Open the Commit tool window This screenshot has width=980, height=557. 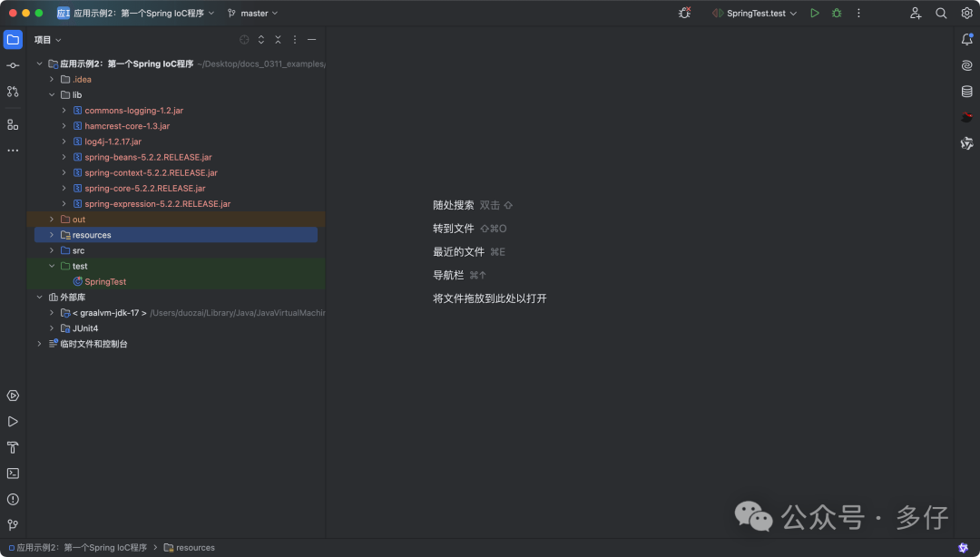(13, 65)
